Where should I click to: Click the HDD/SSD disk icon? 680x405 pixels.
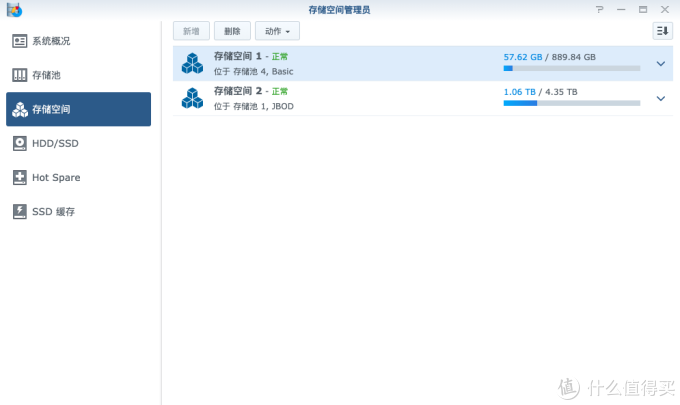point(20,143)
